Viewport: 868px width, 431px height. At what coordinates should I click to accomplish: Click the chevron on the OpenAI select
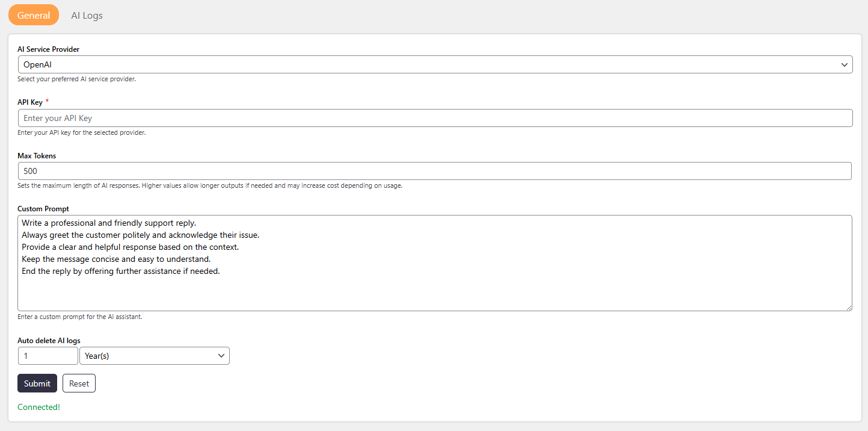844,64
